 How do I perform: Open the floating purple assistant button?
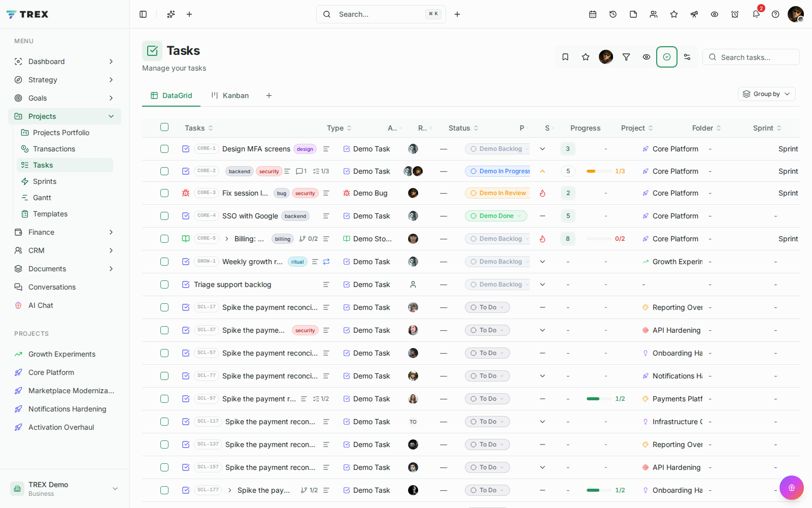pyautogui.click(x=792, y=488)
